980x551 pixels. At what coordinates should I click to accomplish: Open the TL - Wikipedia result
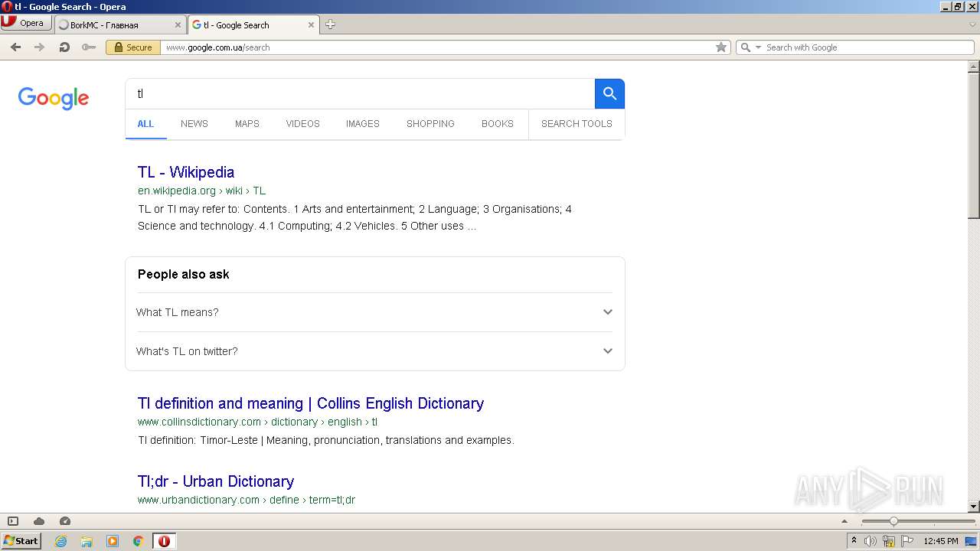186,172
